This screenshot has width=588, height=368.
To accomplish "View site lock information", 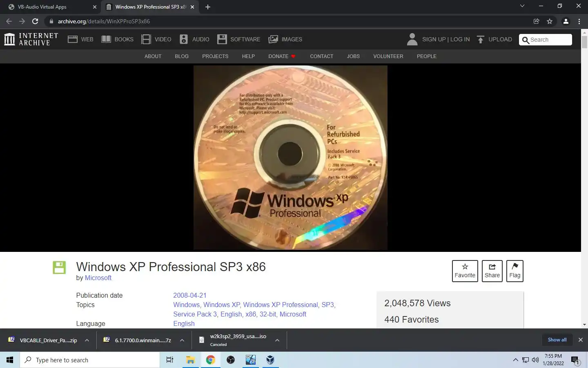I will tap(51, 21).
